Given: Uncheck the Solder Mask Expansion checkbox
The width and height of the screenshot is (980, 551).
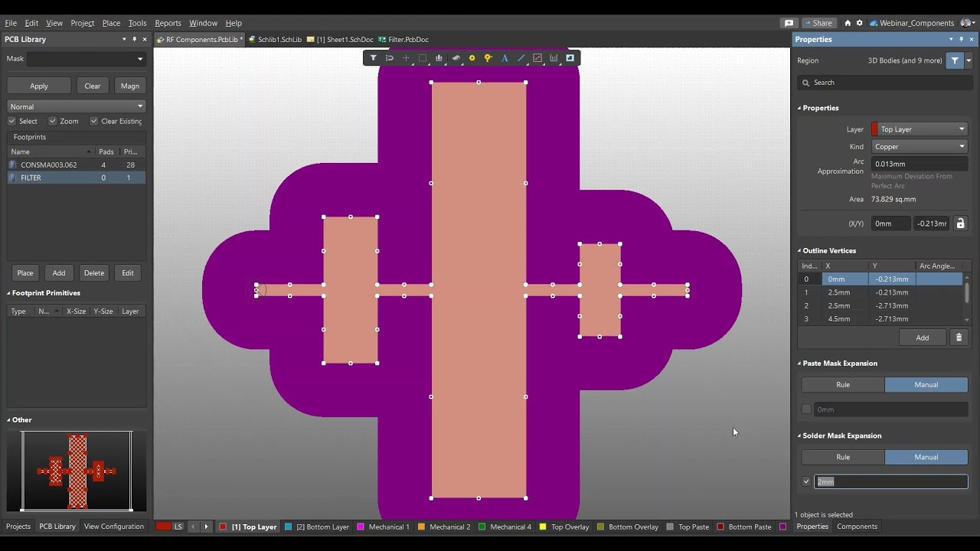Looking at the screenshot, I should 806,482.
